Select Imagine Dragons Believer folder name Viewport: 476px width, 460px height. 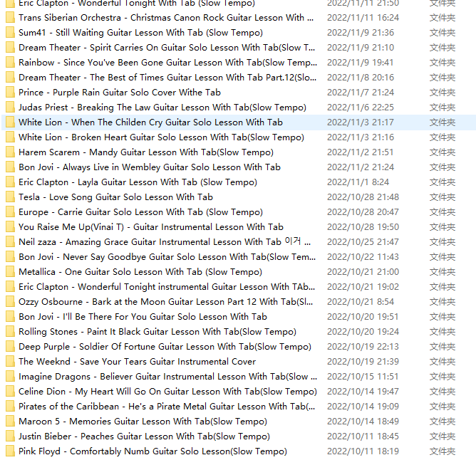tap(167, 377)
